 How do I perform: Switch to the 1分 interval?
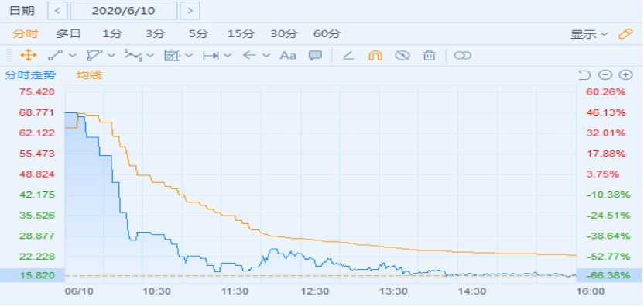(x=112, y=34)
